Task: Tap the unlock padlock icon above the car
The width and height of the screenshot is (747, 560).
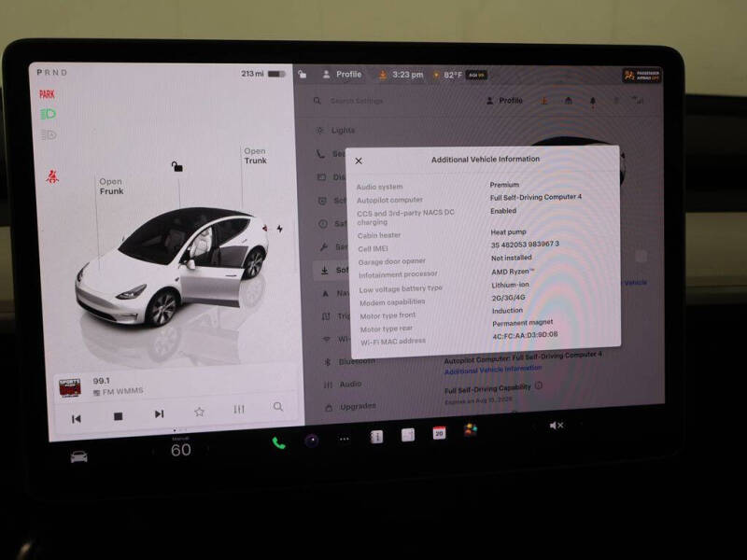Action: (x=176, y=166)
